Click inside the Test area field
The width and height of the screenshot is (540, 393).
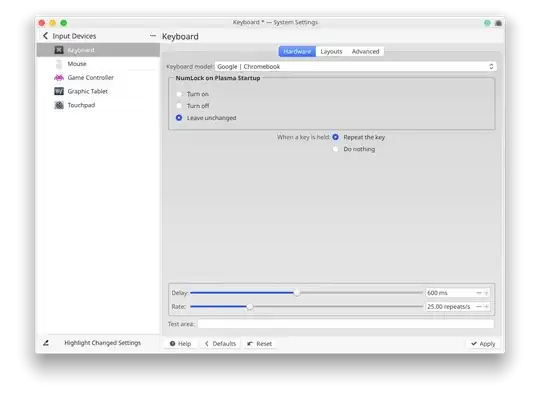click(346, 324)
